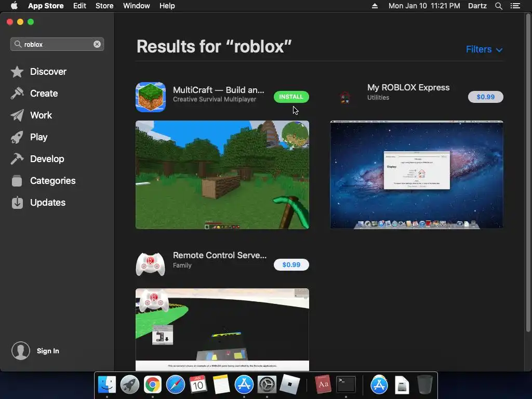The image size is (532, 399).
Task: Open Notes from the Dock
Action: (221, 385)
